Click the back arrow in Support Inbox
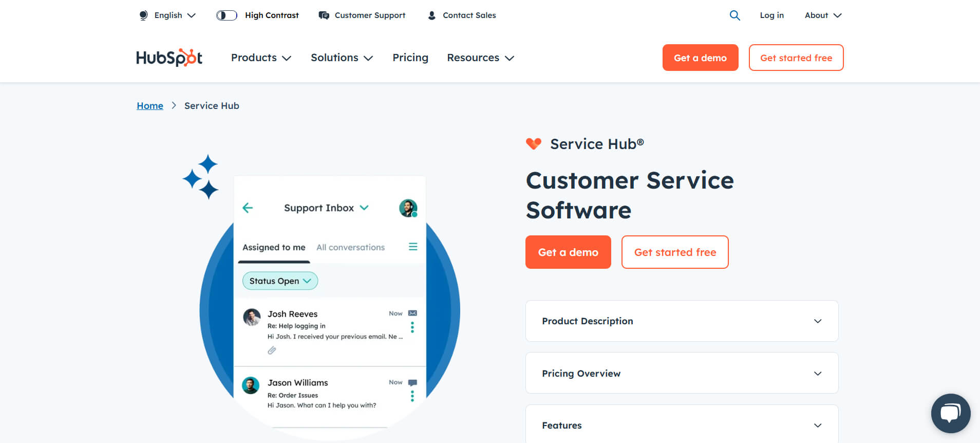Viewport: 980px width, 443px height. click(x=248, y=208)
